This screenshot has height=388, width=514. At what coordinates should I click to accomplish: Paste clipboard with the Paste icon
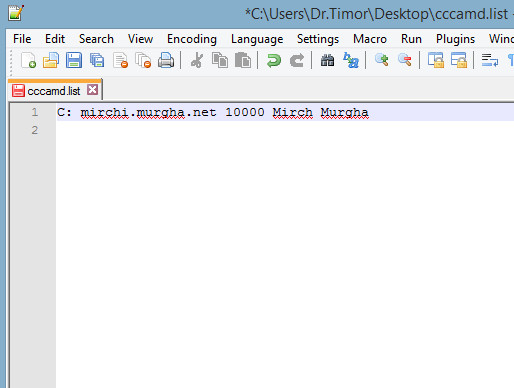coord(243,61)
